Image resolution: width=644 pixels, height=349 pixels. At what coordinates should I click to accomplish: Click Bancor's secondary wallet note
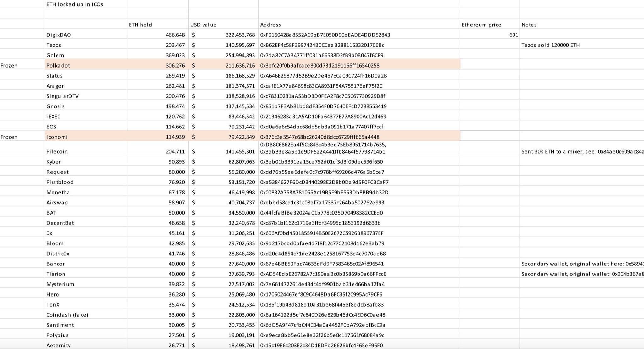[582, 264]
